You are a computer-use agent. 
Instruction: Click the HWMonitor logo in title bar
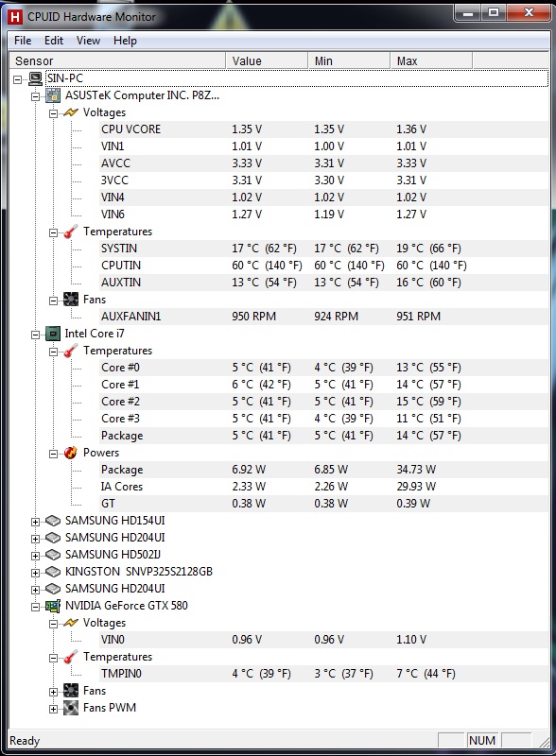(x=15, y=17)
